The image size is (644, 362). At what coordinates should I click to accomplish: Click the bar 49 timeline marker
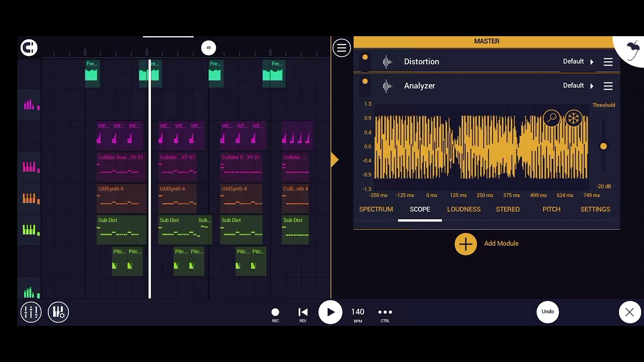coord(208,48)
